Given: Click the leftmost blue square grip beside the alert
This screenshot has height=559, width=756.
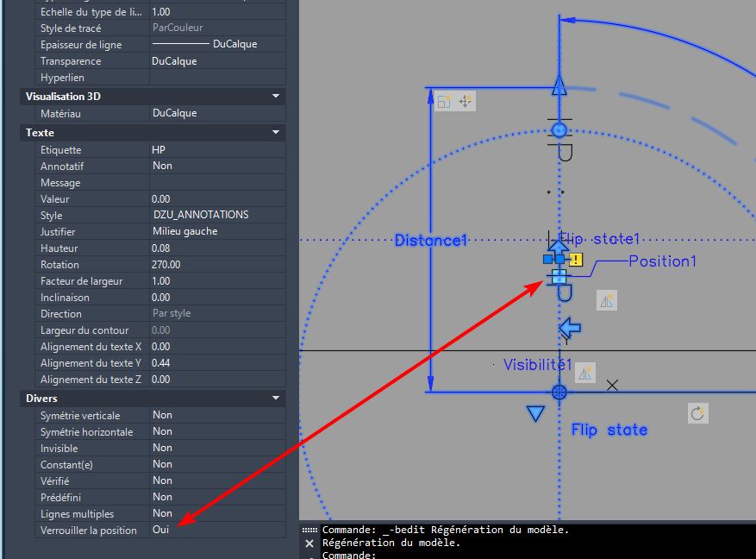Looking at the screenshot, I should click(x=547, y=260).
